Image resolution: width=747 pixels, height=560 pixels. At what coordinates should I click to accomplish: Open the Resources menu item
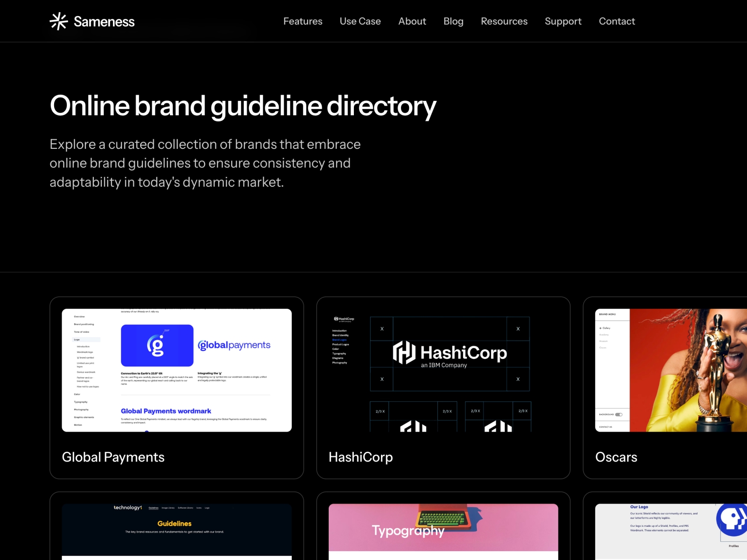(x=504, y=21)
